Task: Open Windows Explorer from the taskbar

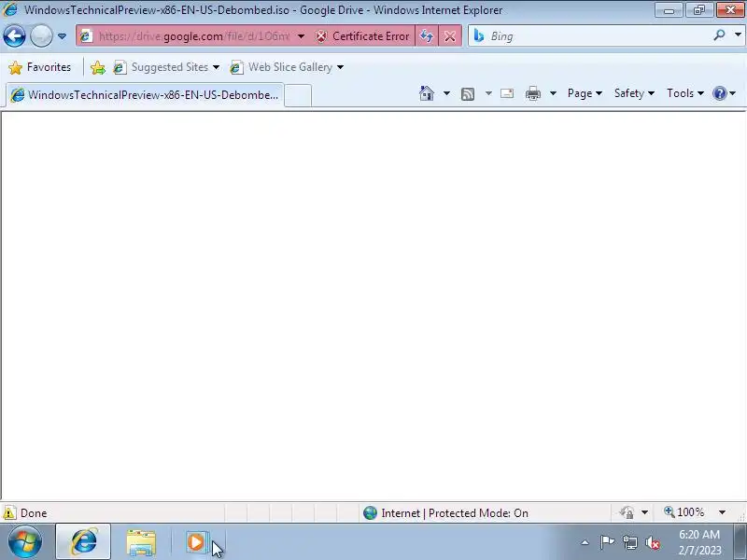Action: click(x=141, y=542)
